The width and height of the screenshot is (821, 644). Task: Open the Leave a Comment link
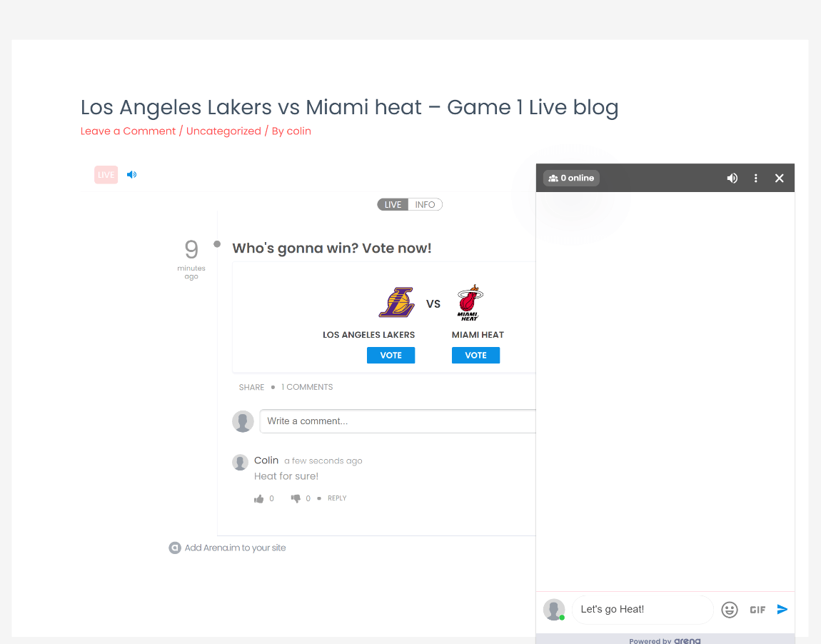[128, 131]
